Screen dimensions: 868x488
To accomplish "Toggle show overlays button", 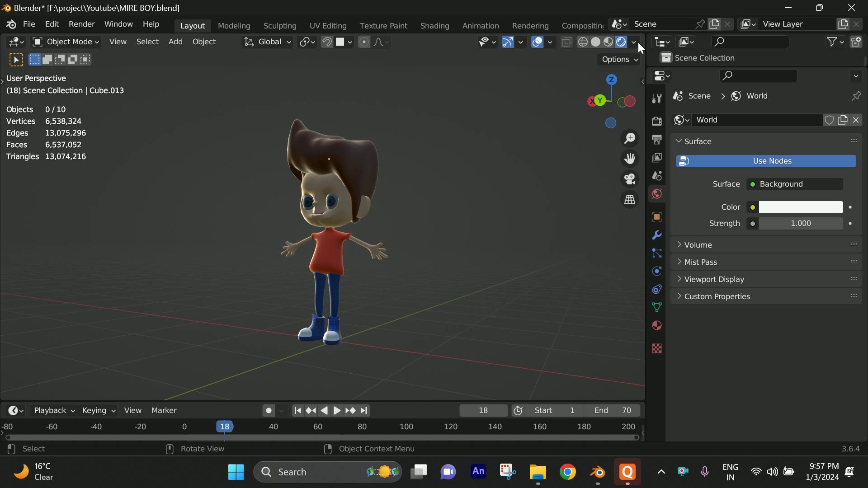I will pos(537,42).
